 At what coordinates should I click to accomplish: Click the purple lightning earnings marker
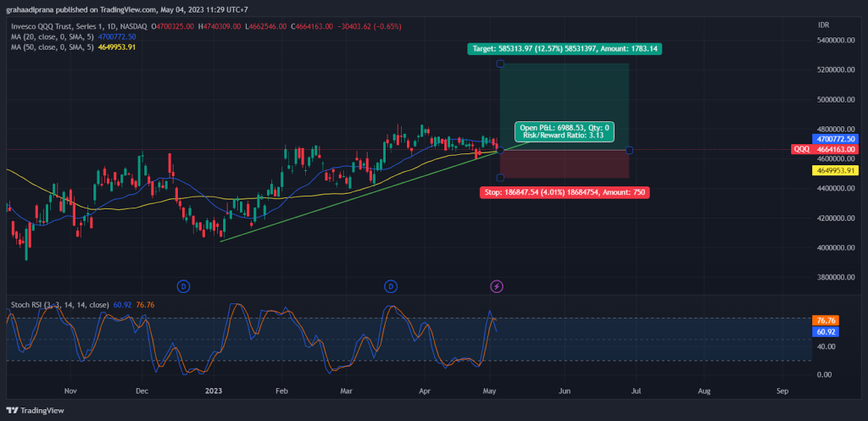coord(497,286)
